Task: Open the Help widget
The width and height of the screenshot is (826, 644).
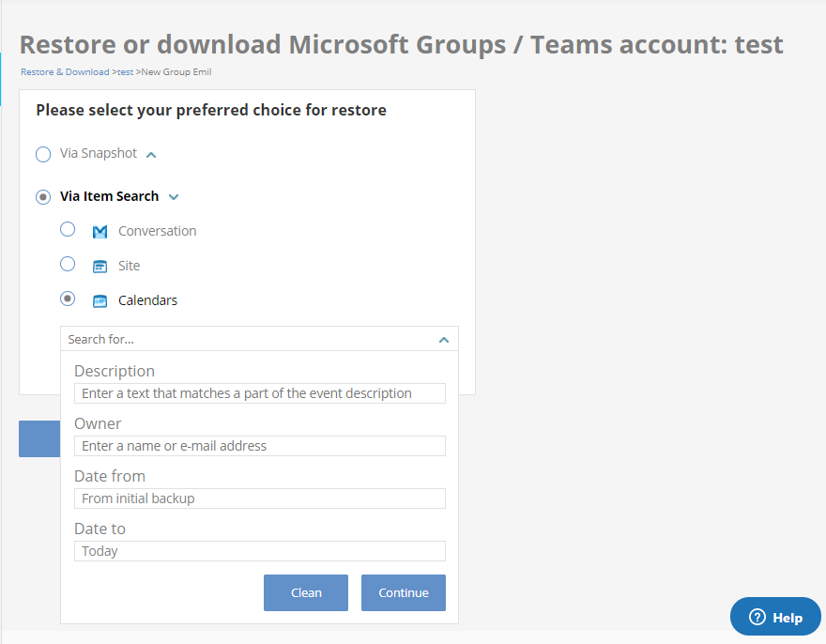Action: 775,617
